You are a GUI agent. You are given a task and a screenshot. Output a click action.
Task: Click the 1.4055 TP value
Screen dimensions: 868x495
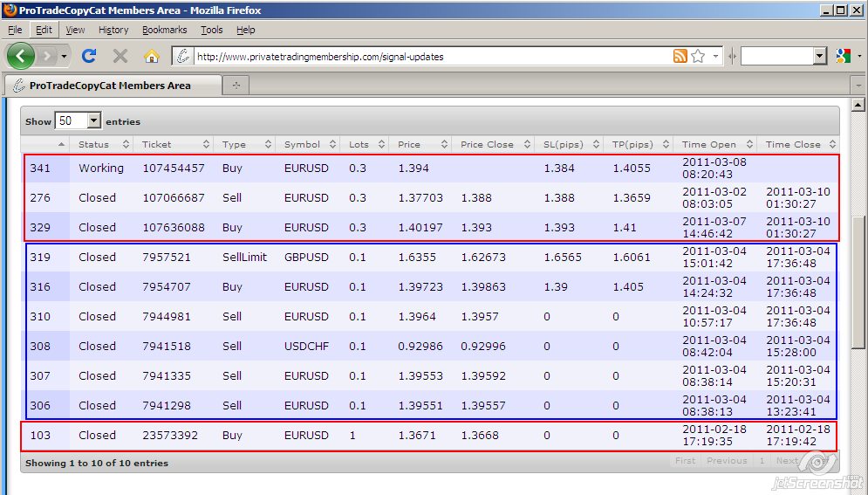coord(632,168)
